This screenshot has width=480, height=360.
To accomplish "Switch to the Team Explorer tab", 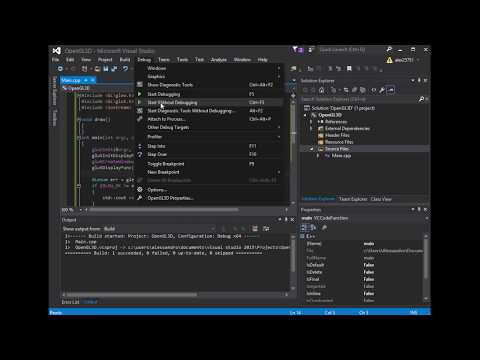I will point(353,199).
